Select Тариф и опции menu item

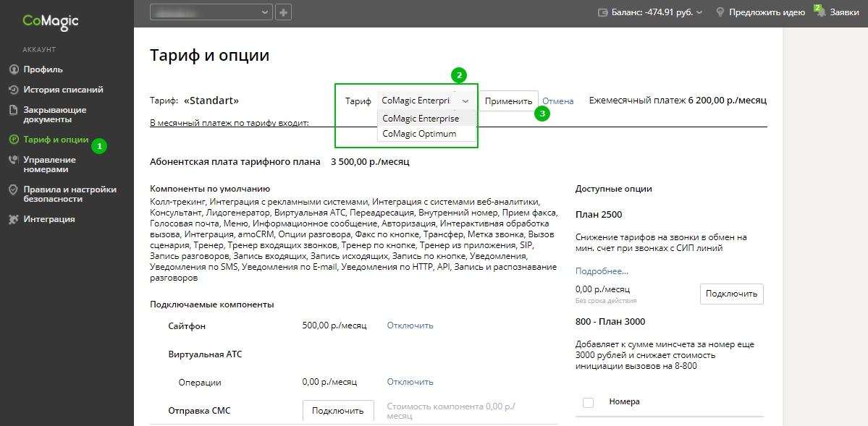pyautogui.click(x=56, y=140)
